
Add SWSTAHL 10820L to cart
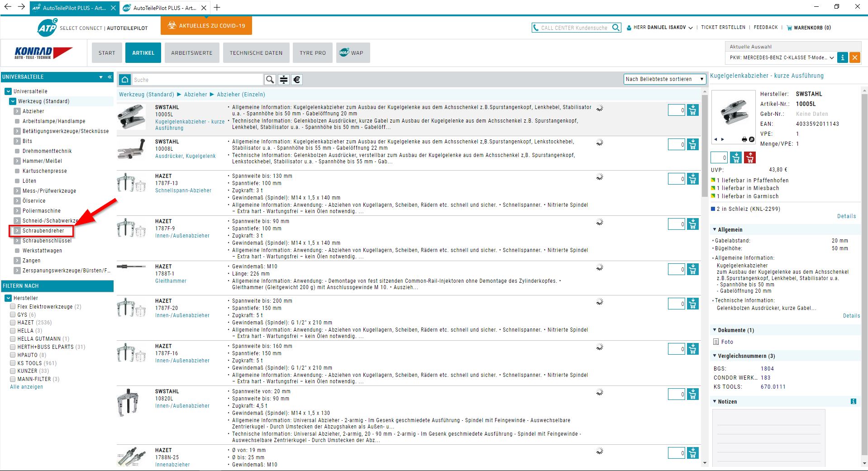693,394
